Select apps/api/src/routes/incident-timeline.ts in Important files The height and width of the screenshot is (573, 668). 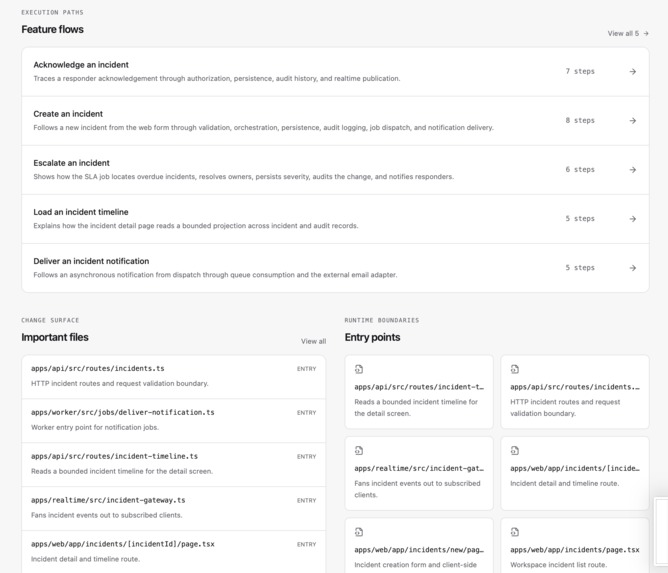click(173, 464)
